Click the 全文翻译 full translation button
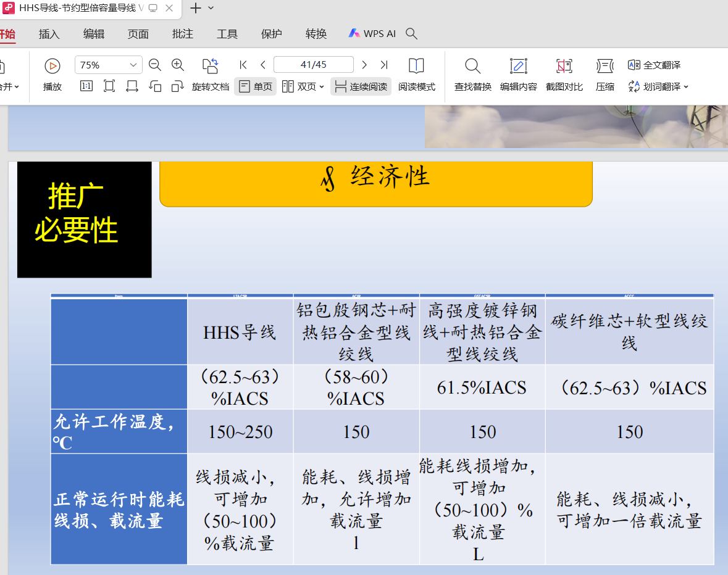Viewport: 728px width, 575px height. [655, 65]
